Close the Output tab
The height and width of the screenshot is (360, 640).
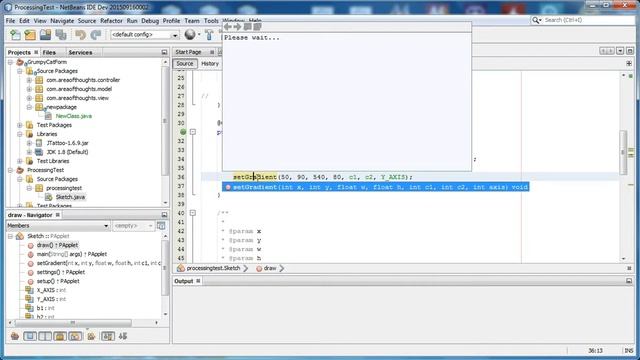(198, 281)
